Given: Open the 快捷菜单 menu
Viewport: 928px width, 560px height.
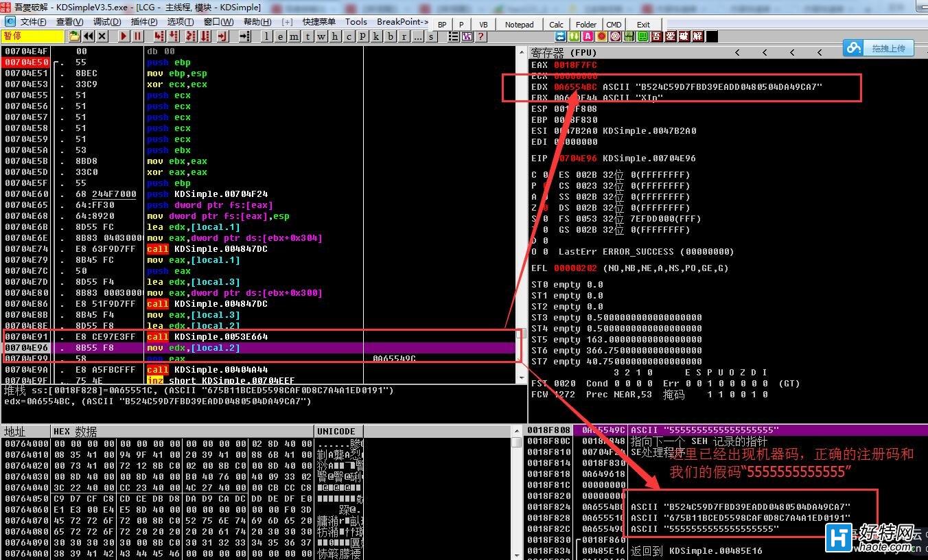Looking at the screenshot, I should click(319, 22).
